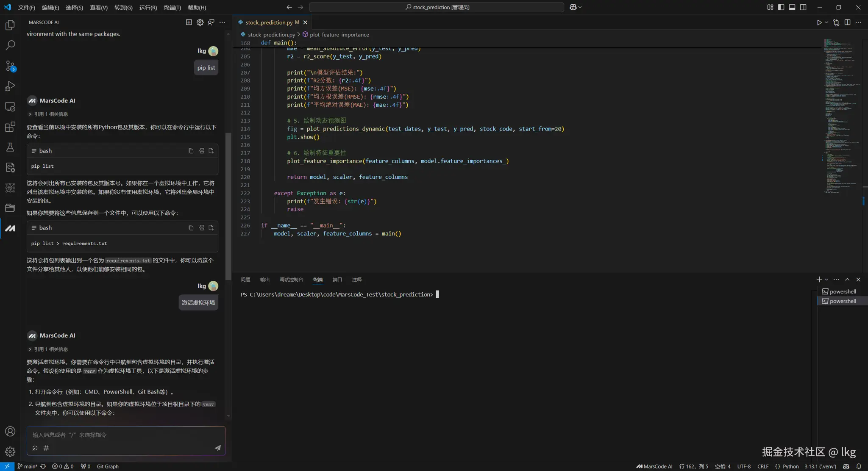Expand first '引用 1 相关信息' reference
868x471 pixels.
pyautogui.click(x=48, y=114)
